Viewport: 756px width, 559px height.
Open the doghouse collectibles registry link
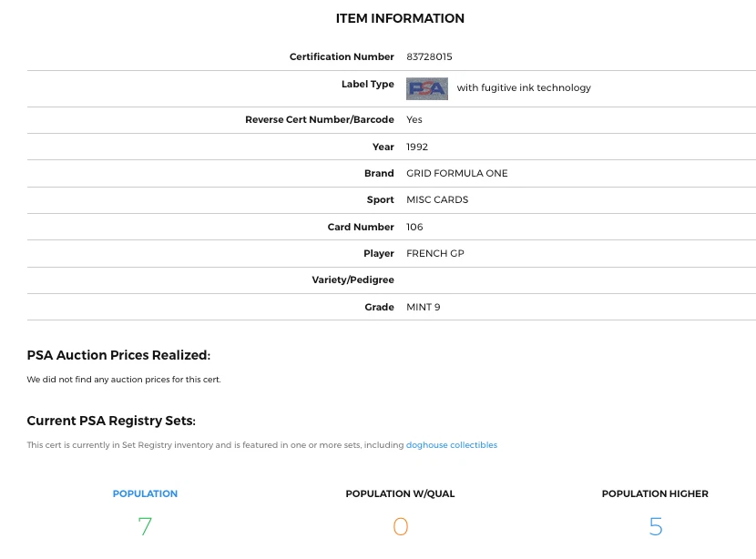(x=452, y=445)
